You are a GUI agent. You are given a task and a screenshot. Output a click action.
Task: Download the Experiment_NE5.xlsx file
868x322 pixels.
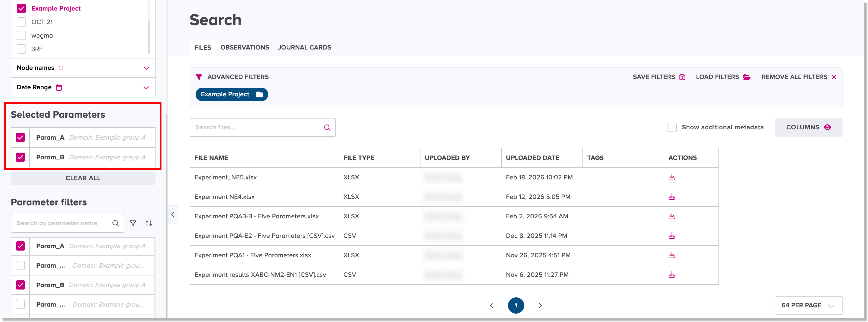(x=672, y=177)
